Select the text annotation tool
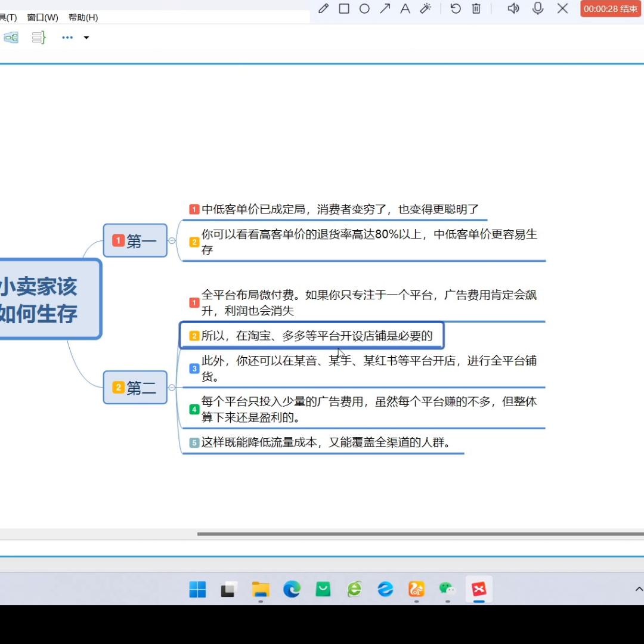 click(x=405, y=8)
